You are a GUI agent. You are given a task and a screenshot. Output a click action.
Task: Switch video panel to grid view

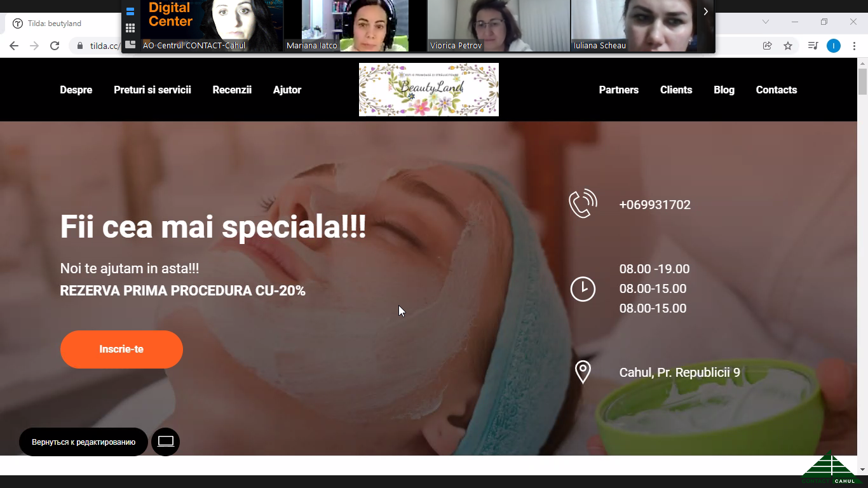coord(130,28)
